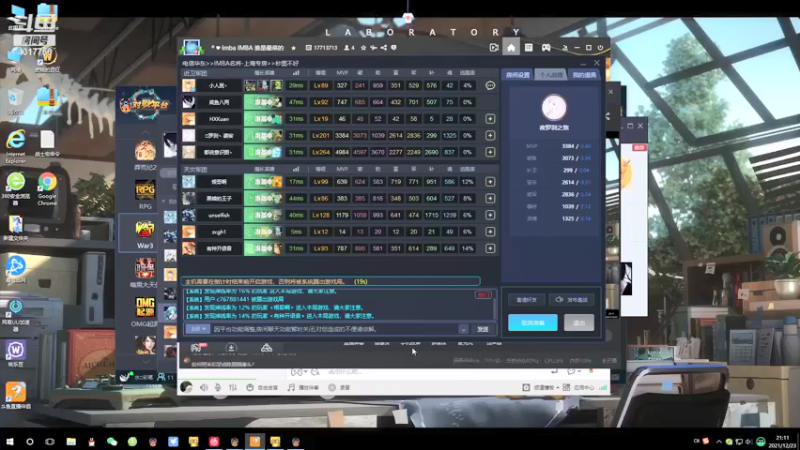
Task: Click the gamepad icon in header
Action: coord(546,47)
